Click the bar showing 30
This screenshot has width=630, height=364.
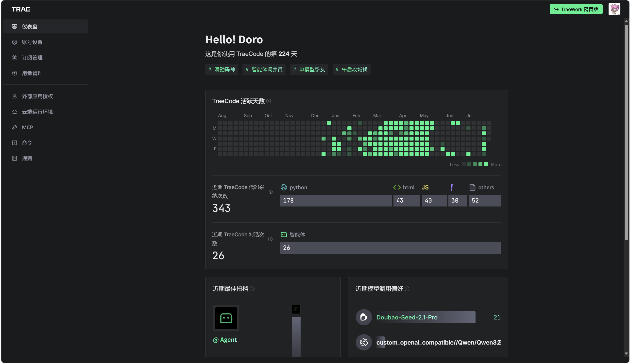coord(458,201)
